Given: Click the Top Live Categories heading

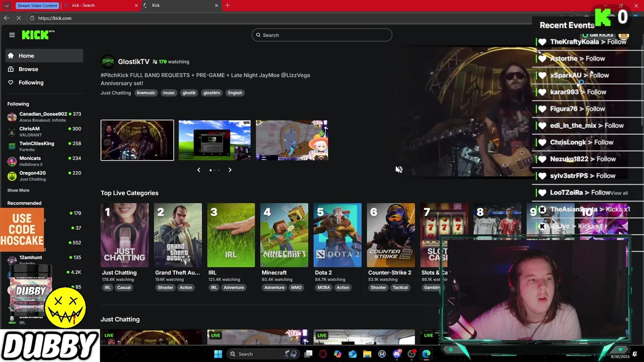Looking at the screenshot, I should 129,193.
